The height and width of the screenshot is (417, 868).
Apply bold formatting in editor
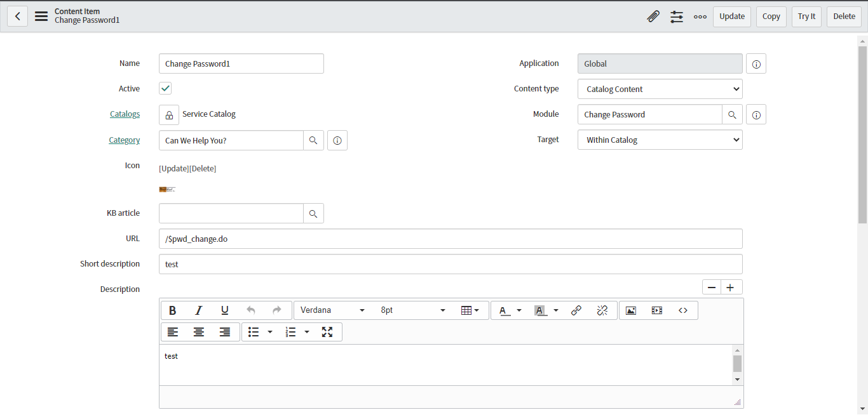coord(173,310)
